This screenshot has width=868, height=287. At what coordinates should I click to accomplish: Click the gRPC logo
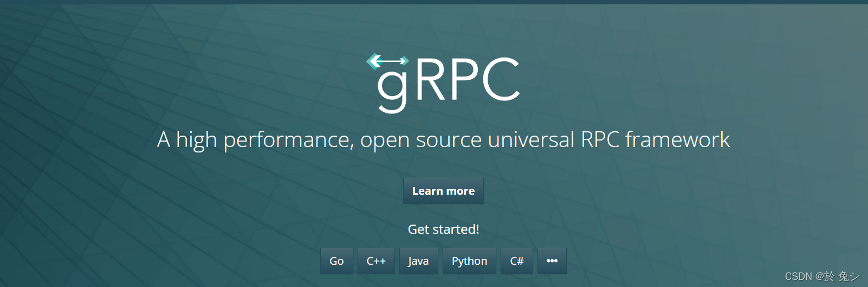443,82
